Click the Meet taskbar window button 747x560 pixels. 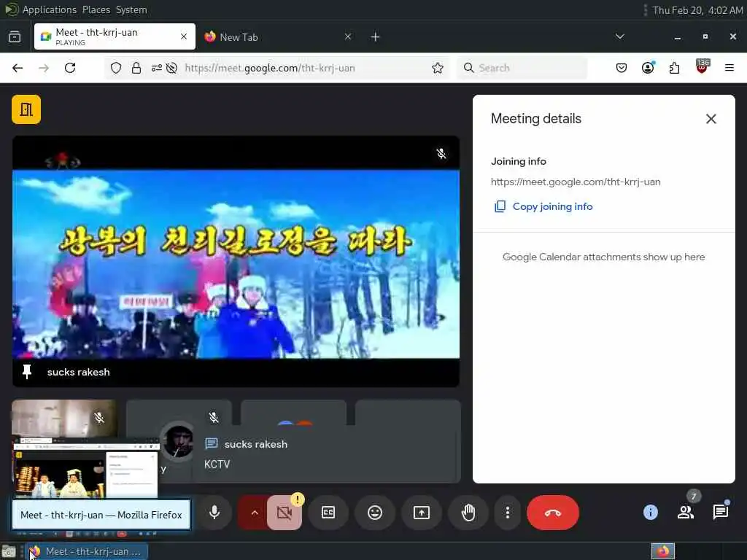pos(88,551)
